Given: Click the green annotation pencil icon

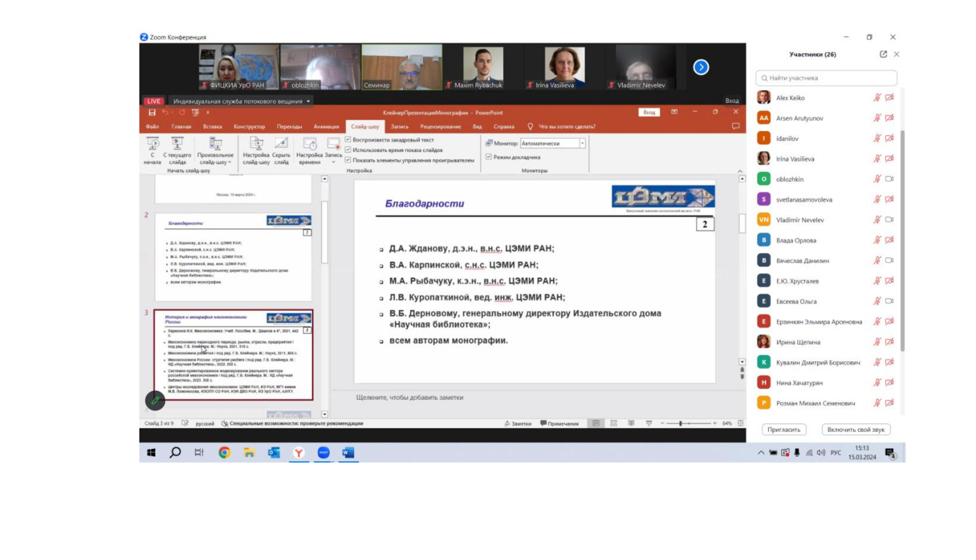Looking at the screenshot, I should coord(155,400).
